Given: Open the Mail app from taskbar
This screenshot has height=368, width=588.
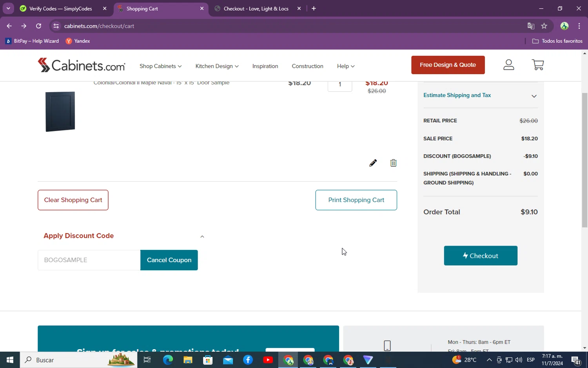Looking at the screenshot, I should tap(228, 360).
